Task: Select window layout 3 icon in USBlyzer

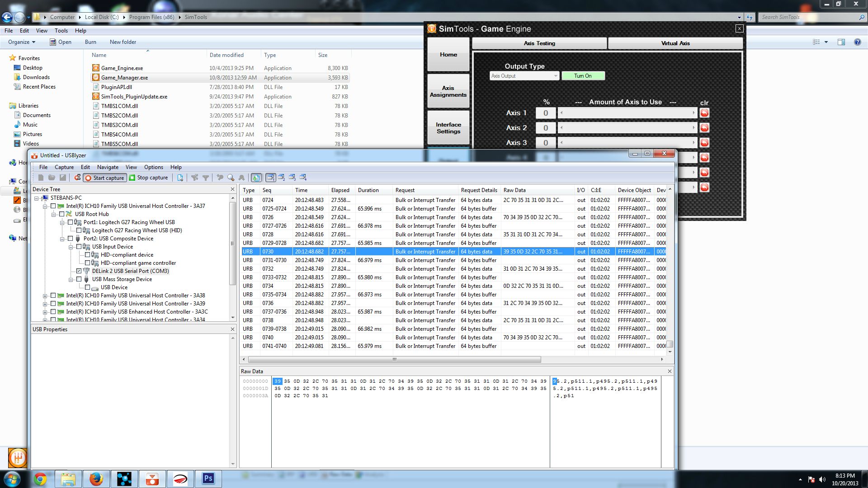Action: (x=292, y=178)
